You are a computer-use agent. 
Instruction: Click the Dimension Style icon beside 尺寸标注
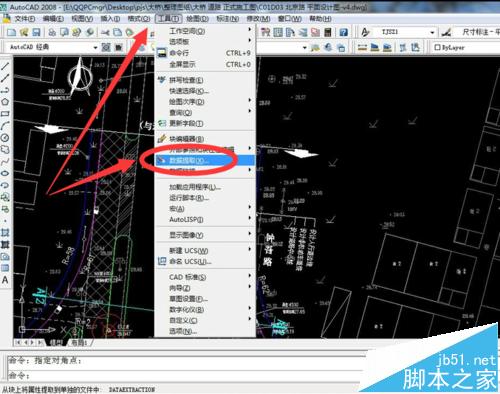point(447,32)
